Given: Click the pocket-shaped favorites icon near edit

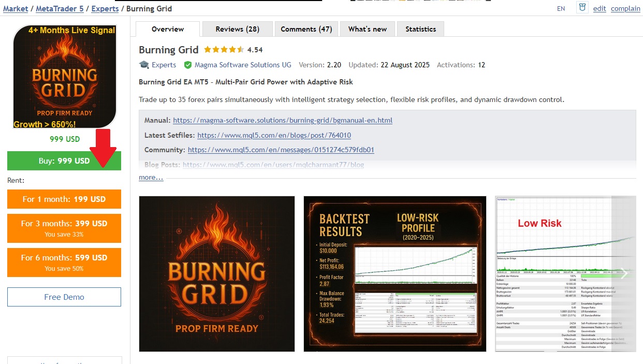Looking at the screenshot, I should (x=582, y=8).
